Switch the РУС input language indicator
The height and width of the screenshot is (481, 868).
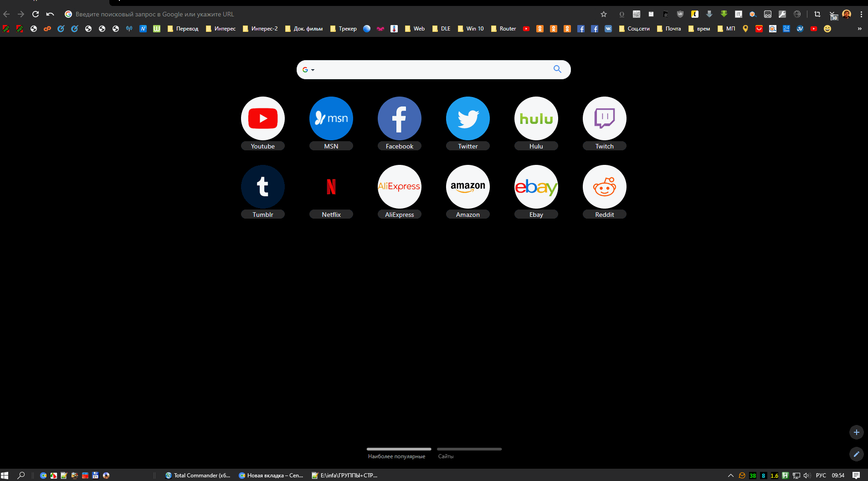pyautogui.click(x=821, y=475)
